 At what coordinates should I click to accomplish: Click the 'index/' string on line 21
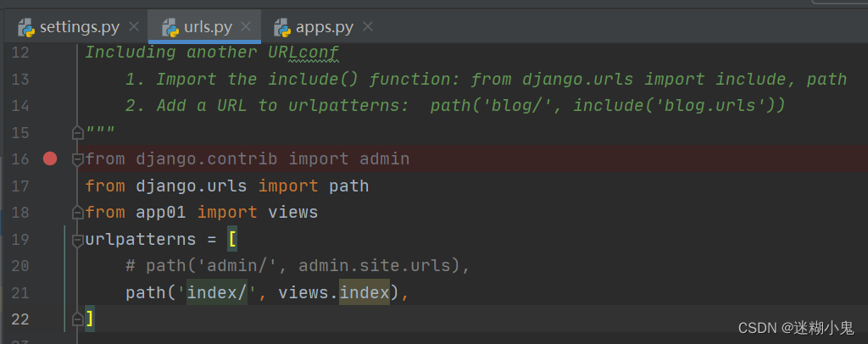pyautogui.click(x=217, y=292)
